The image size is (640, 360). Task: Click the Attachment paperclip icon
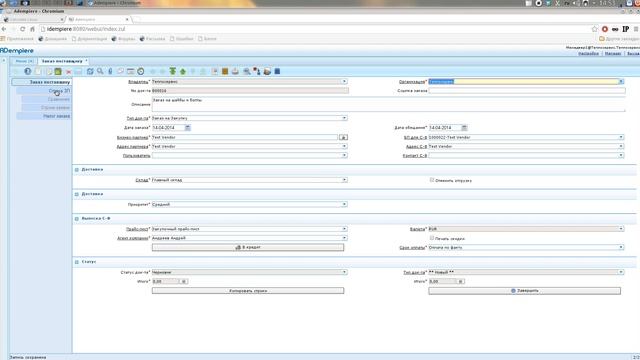pyautogui.click(x=110, y=71)
